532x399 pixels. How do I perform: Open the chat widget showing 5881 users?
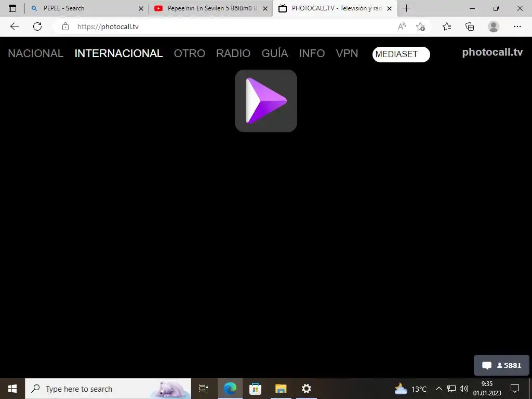[x=501, y=365]
